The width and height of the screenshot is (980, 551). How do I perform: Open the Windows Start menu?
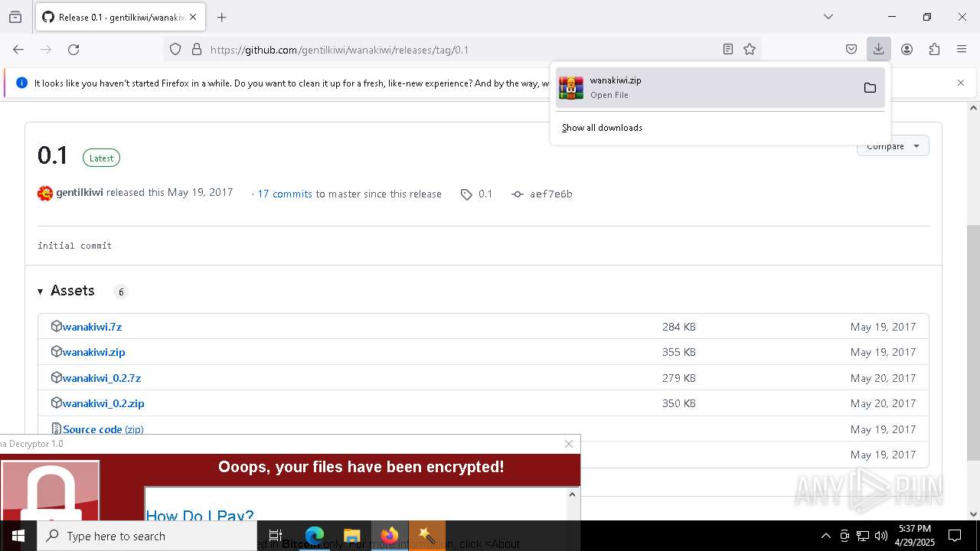(x=18, y=536)
